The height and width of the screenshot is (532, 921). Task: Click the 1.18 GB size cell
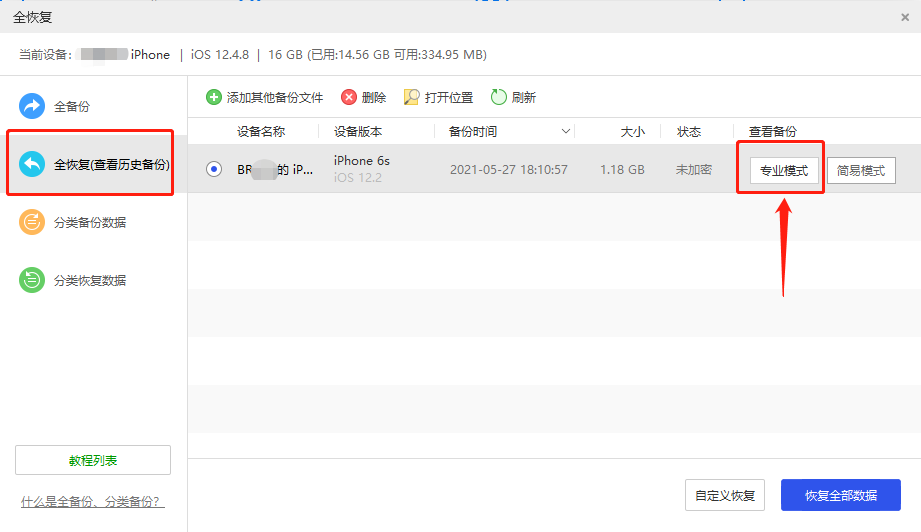click(x=622, y=170)
